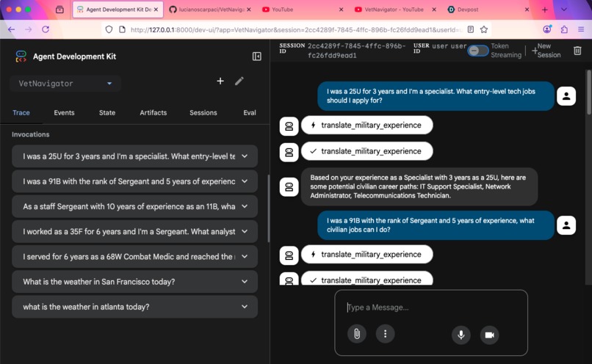Open browser account profile icon

547,29
